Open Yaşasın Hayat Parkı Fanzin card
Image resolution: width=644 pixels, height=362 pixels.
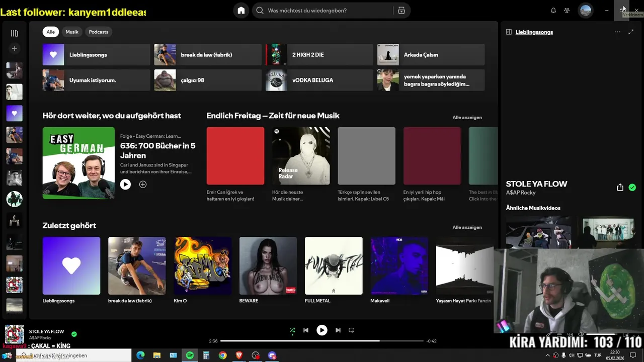tap(463, 270)
